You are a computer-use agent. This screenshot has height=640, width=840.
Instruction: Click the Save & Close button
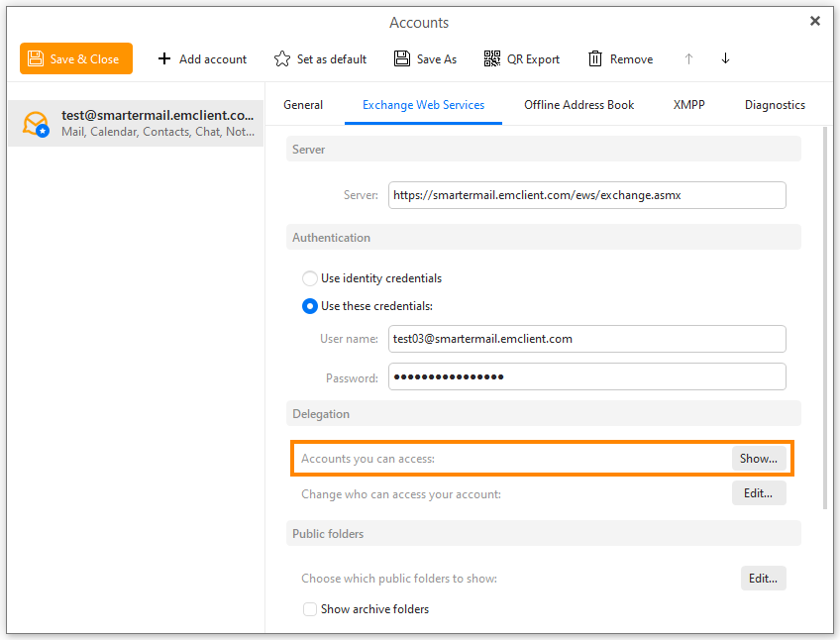[75, 58]
